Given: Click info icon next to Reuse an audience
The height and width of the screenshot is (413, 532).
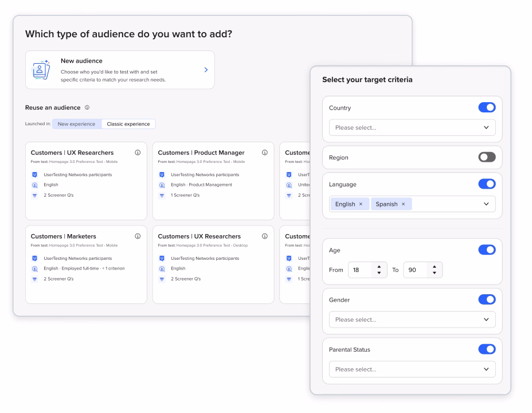Looking at the screenshot, I should pos(87,107).
